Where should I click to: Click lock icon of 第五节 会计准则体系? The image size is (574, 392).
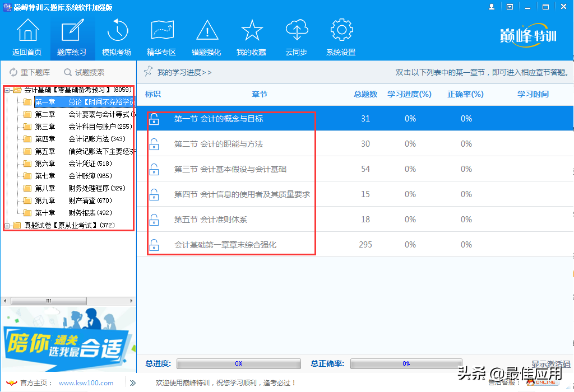click(154, 220)
